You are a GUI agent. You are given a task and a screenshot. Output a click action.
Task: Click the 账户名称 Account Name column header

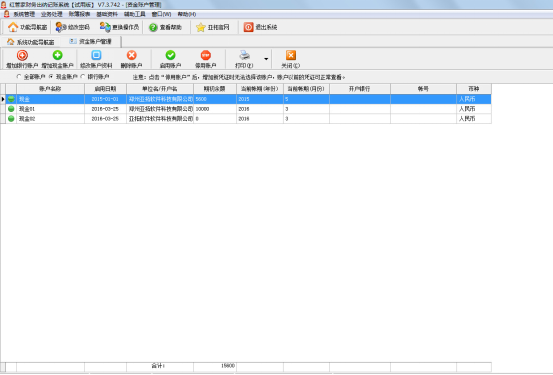click(50, 89)
